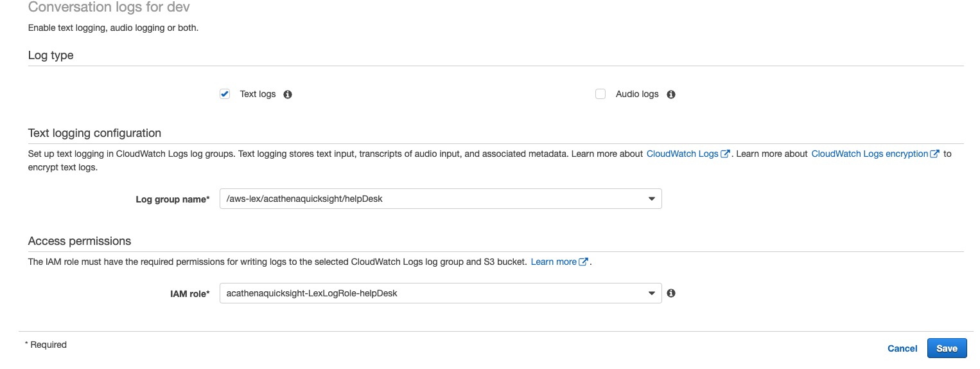Click the 'Text logs' label text
This screenshot has width=980, height=369.
(258, 94)
